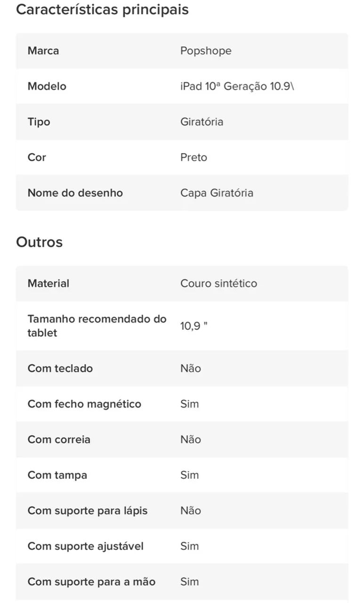Image resolution: width=364 pixels, height=603 pixels.
Task: Click "Tamanho recomendado do tablet" label
Action: pos(97,326)
